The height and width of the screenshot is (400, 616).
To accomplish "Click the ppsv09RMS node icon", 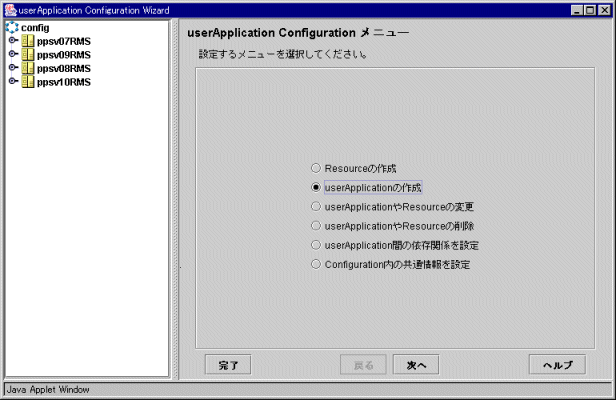I will pyautogui.click(x=27, y=55).
